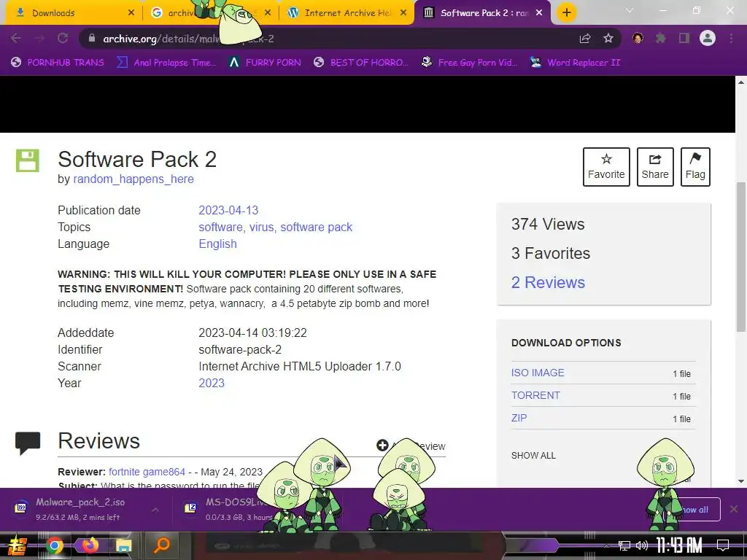Click the English language link
Viewport: 747px width, 560px height.
(x=217, y=244)
